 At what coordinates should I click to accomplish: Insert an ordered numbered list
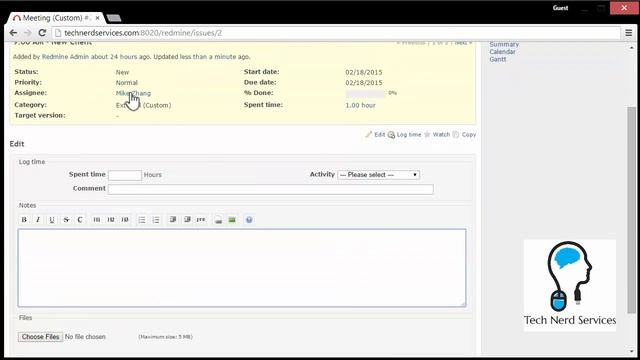156,220
